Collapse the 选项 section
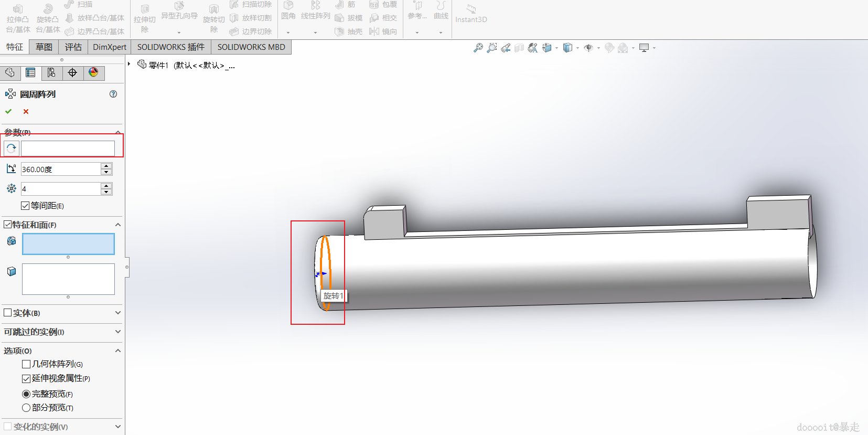Viewport: 868px width, 435px height. point(118,351)
